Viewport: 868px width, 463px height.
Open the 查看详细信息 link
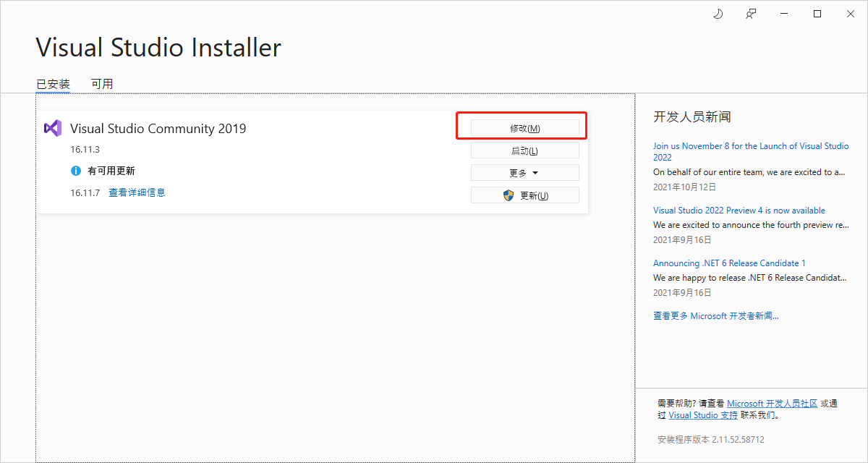coord(137,192)
